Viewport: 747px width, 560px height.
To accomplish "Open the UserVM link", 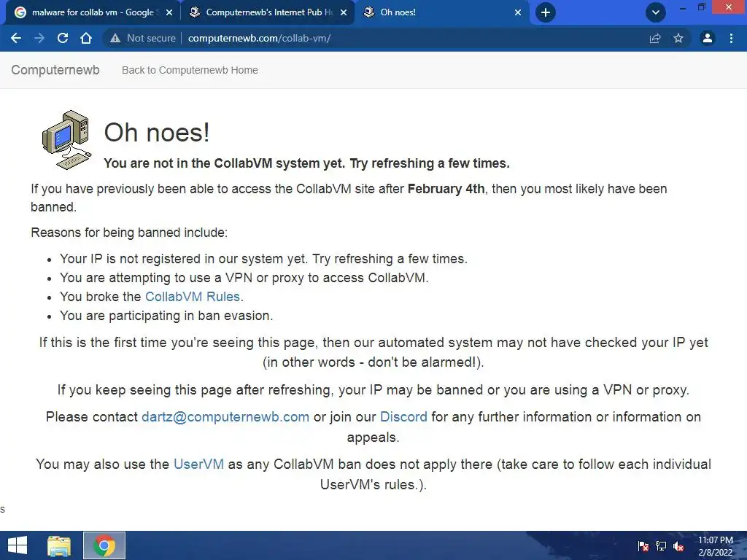I will point(198,464).
